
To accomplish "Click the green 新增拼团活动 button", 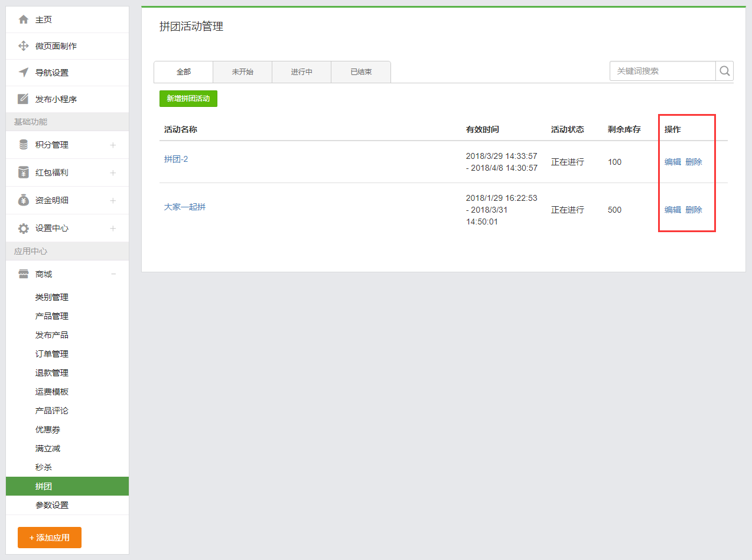I will (188, 99).
